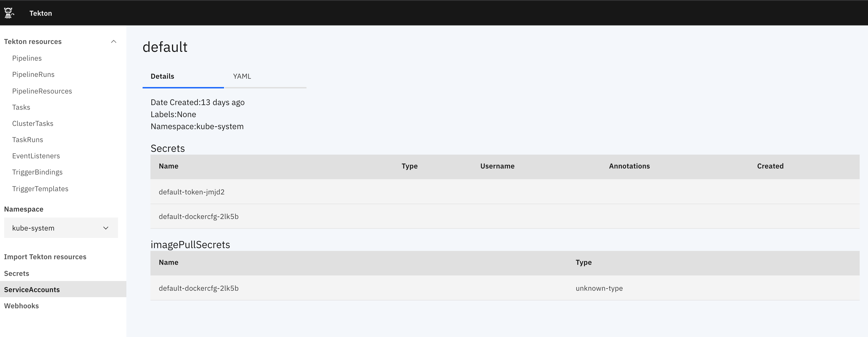Click the Tekton cat logo icon

click(x=9, y=13)
